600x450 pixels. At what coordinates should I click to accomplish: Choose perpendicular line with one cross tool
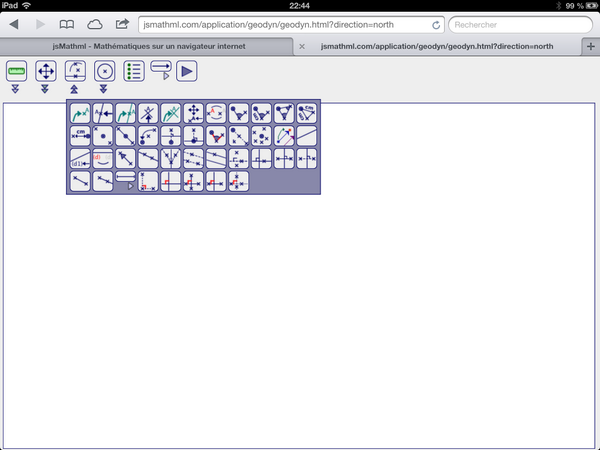(x=261, y=158)
